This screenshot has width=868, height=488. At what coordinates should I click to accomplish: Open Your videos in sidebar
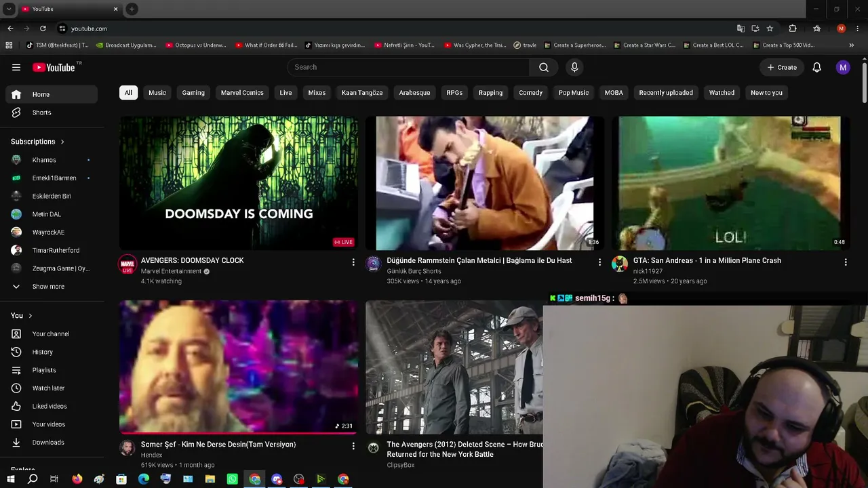pyautogui.click(x=52, y=424)
